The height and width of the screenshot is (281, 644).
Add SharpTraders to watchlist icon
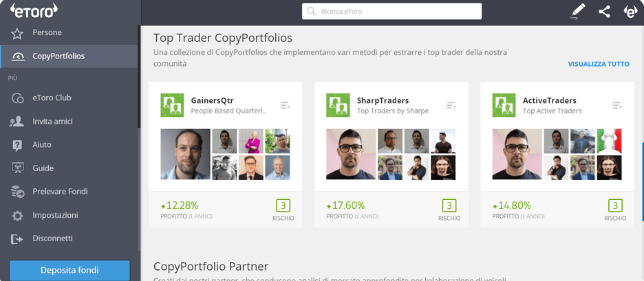click(451, 105)
